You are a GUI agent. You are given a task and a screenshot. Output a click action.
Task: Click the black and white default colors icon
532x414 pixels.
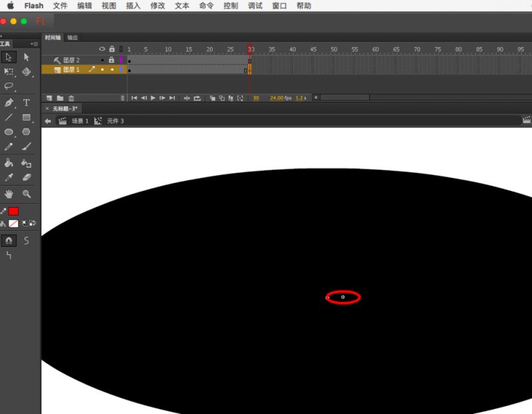click(25, 223)
